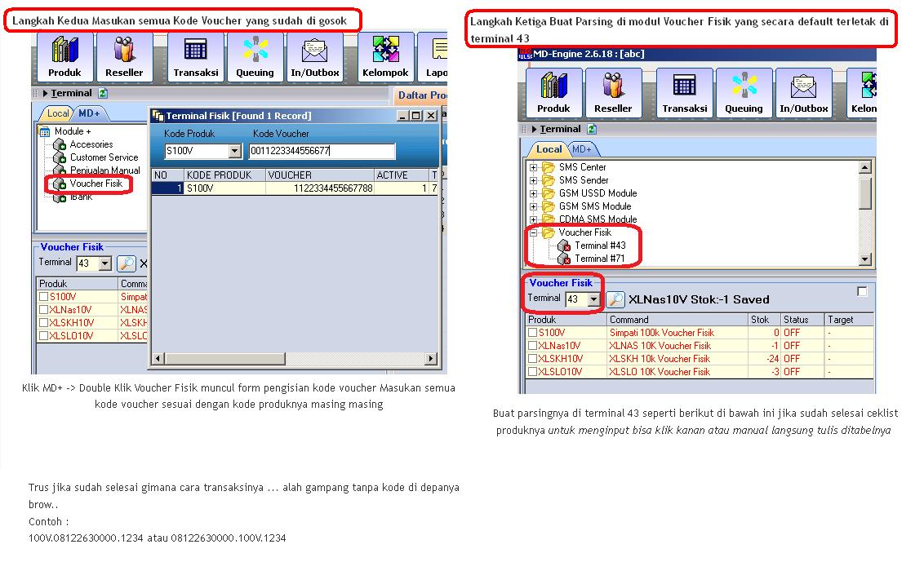Open the Kelompok module
The image size is (924, 562).
pyautogui.click(x=384, y=57)
